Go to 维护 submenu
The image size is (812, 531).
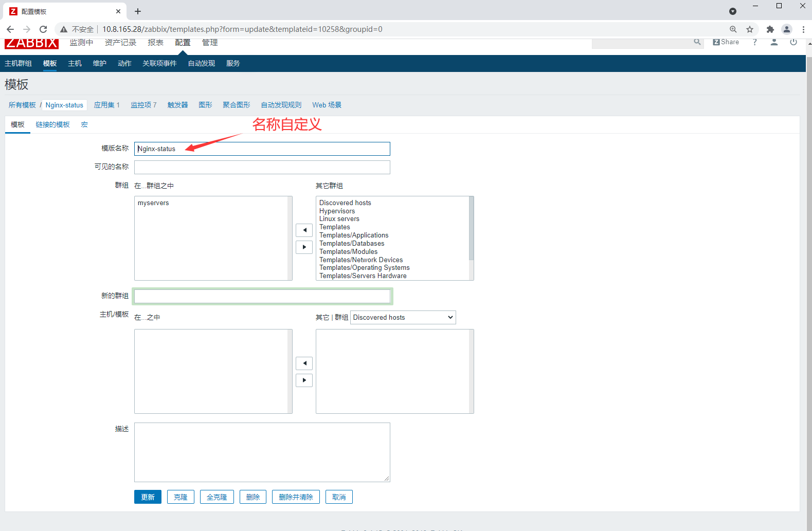click(x=100, y=63)
